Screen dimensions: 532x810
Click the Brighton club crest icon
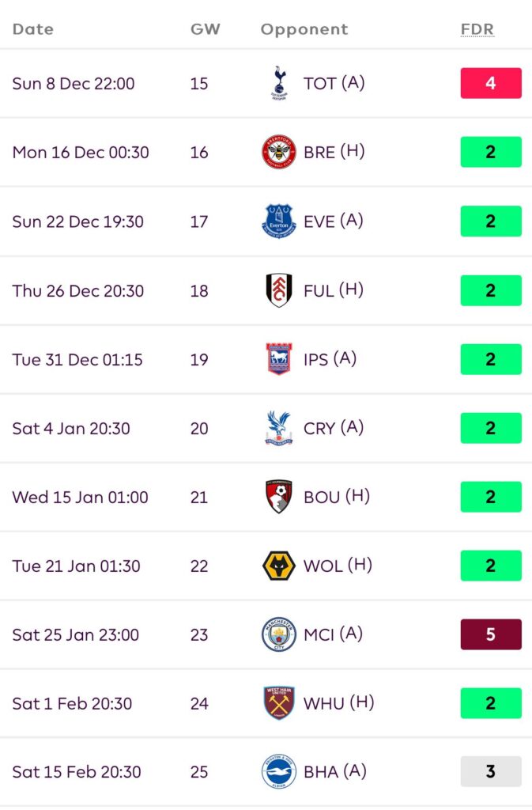pyautogui.click(x=278, y=772)
